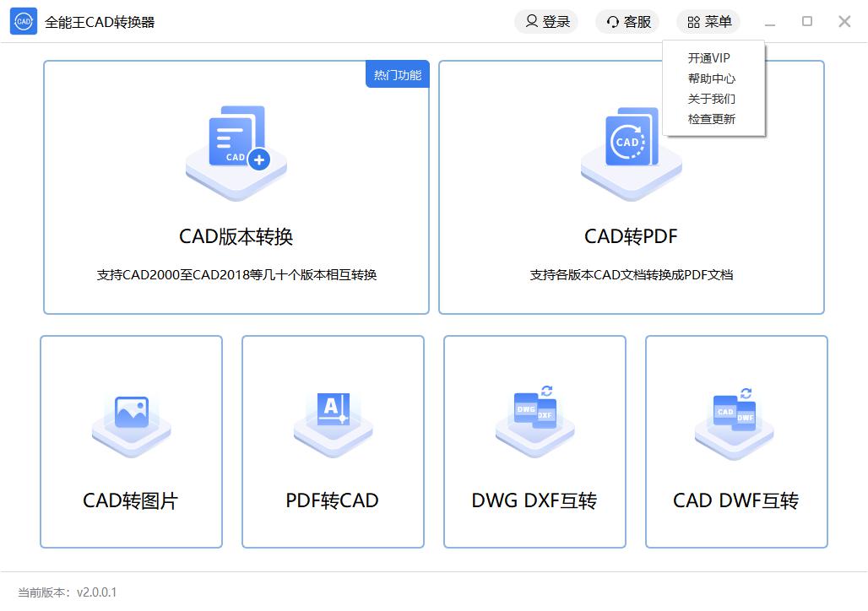Screen dimensions: 868x611
Task: Click the app logo in title bar
Action: pos(23,22)
